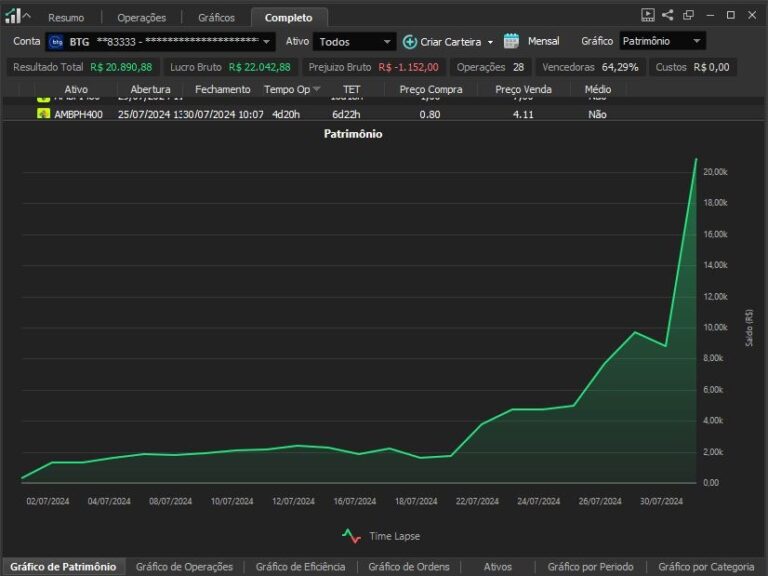
Task: Click the Médio column header
Action: coord(598,89)
